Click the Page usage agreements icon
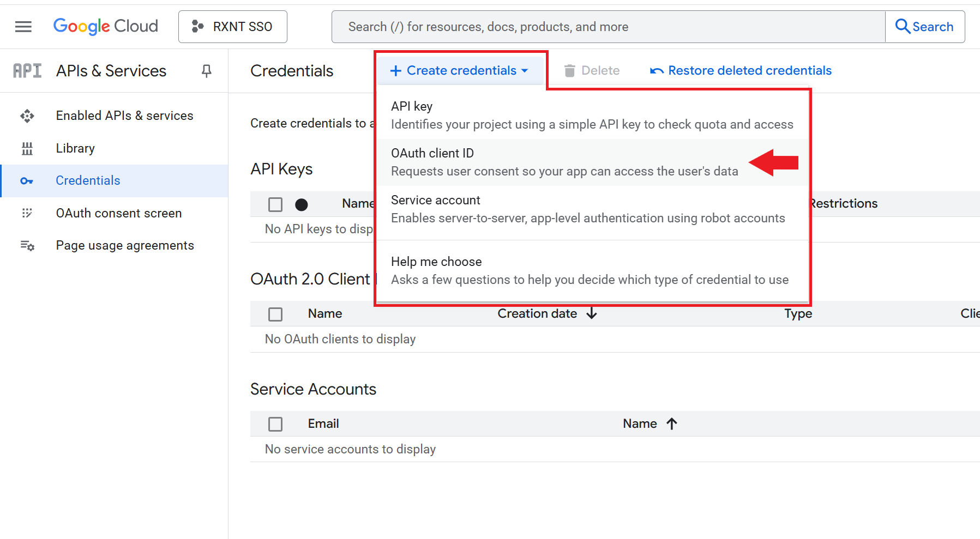This screenshot has width=980, height=539. tap(27, 246)
